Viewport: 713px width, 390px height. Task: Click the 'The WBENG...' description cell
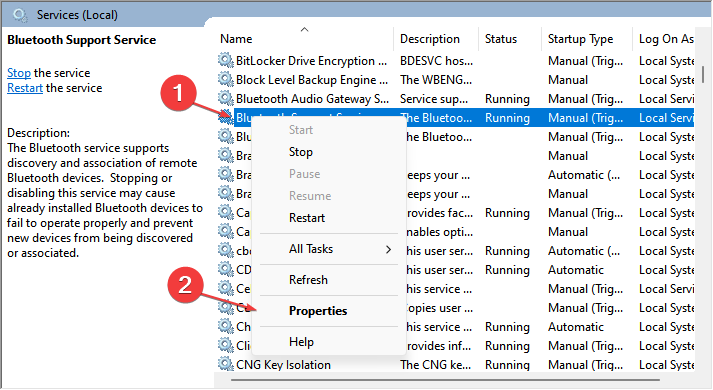coord(436,80)
